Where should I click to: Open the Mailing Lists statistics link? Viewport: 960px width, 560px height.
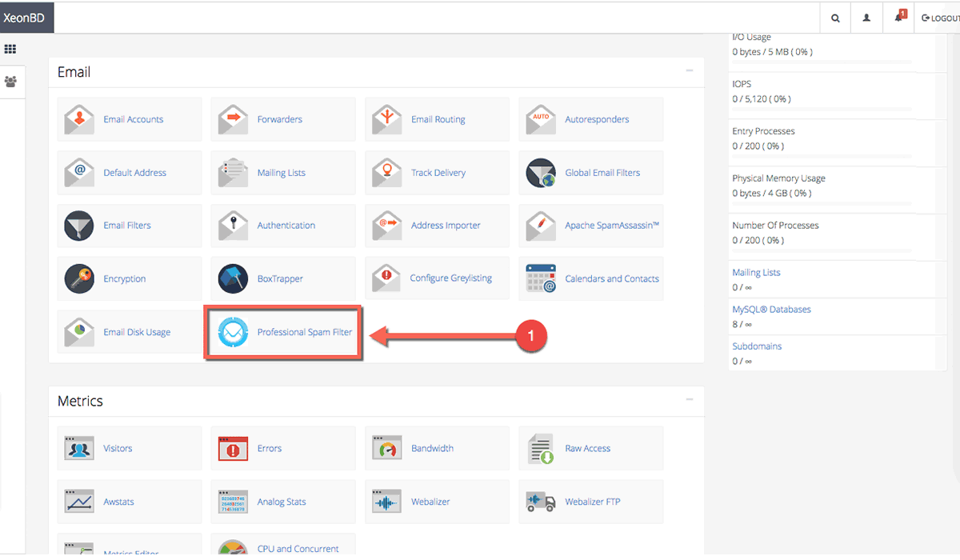pyautogui.click(x=756, y=272)
